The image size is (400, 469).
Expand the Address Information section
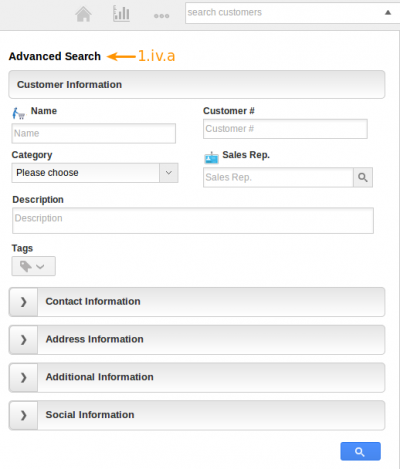tap(197, 340)
